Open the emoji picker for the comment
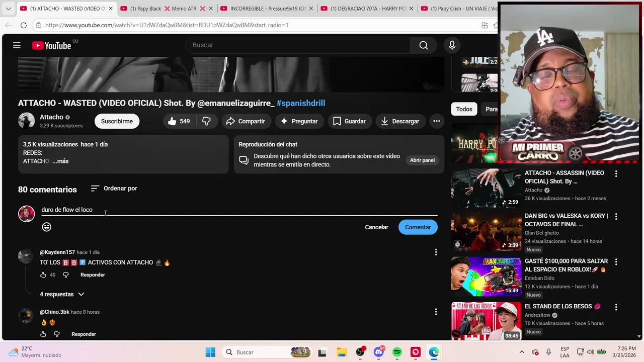The image size is (644, 362). (x=46, y=227)
